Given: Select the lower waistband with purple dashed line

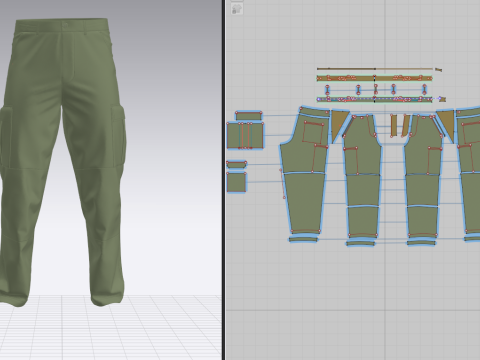Looking at the screenshot, I should click(374, 99).
